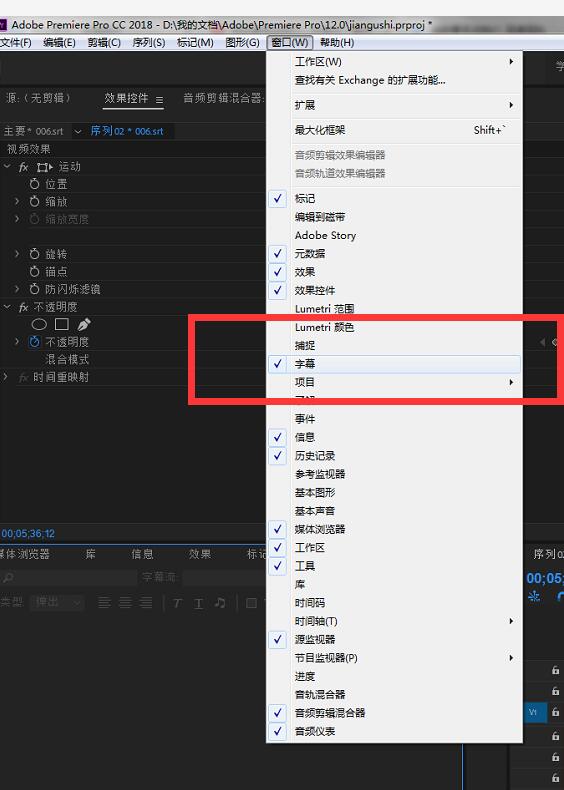This screenshot has width=564, height=790.
Task: Collapse the 运动 effect group
Action: coord(7,166)
